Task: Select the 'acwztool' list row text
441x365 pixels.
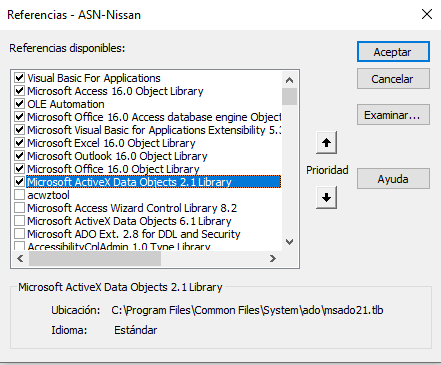Action: (x=48, y=195)
